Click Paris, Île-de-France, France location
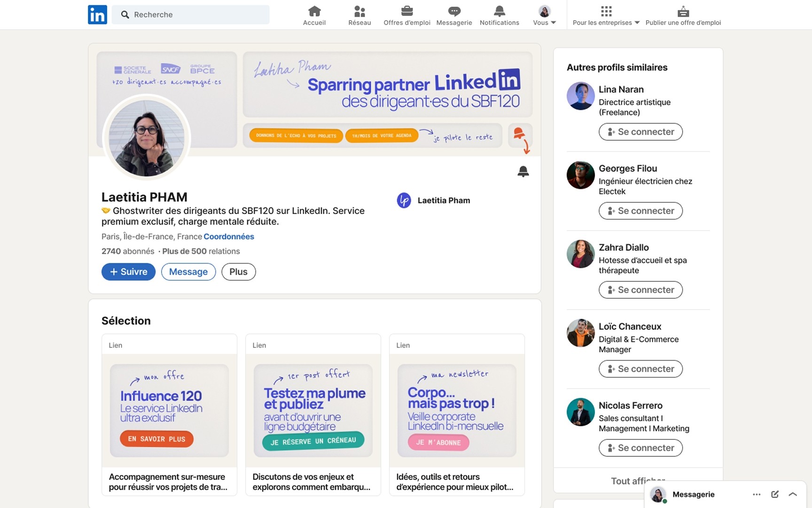 (x=152, y=237)
